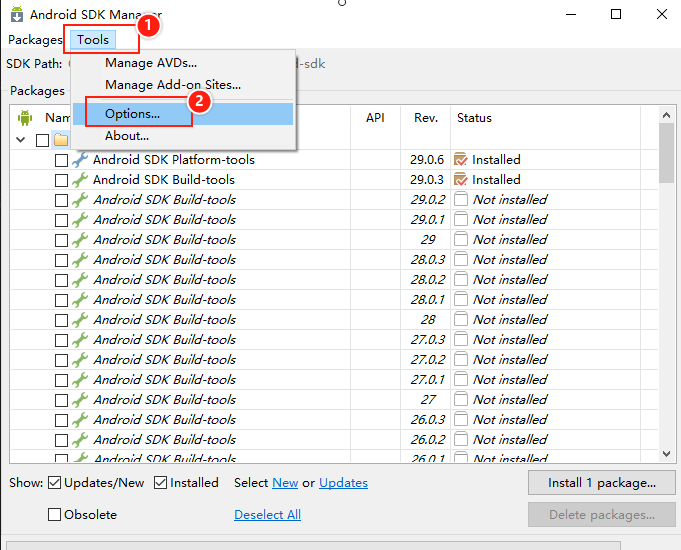681x550 pixels.
Task: Check the Build-tools 28.0.3 checkbox
Action: 61,260
